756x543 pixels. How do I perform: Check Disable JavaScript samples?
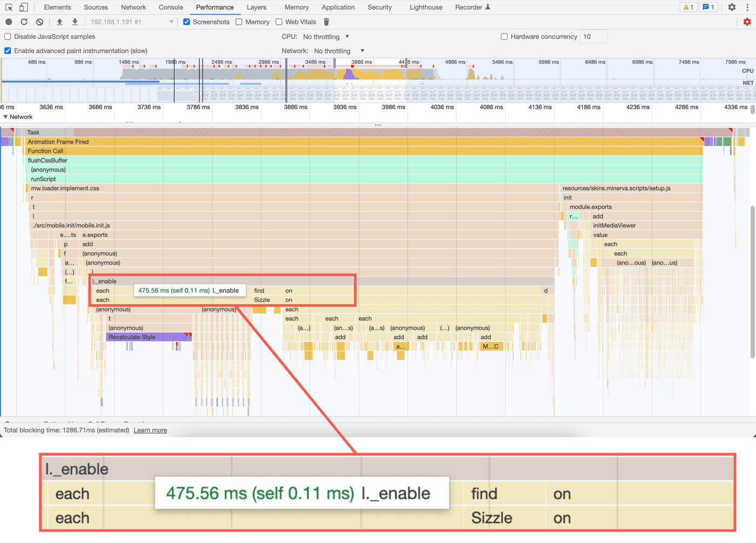click(x=8, y=36)
